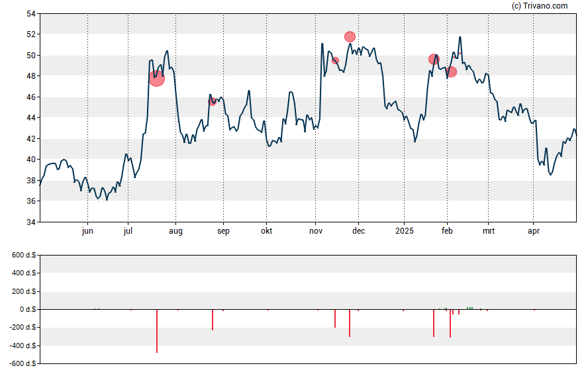The image size is (588, 374).
Task: Click the '600 d.$' volume axis label
Action: coord(24,256)
